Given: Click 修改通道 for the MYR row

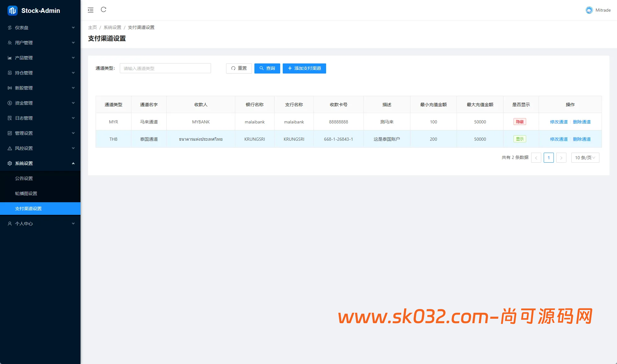Looking at the screenshot, I should (x=559, y=122).
